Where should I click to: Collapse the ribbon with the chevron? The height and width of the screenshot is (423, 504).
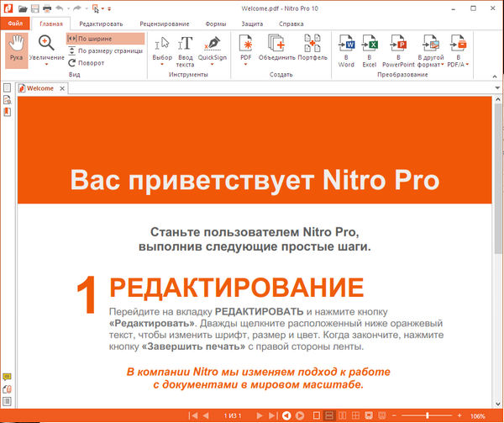click(x=495, y=77)
